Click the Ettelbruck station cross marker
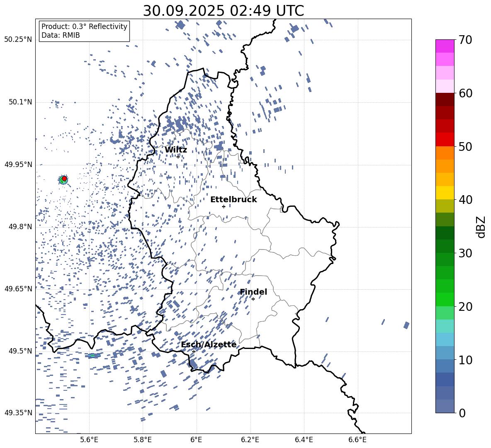This screenshot has width=491, height=448. click(224, 206)
